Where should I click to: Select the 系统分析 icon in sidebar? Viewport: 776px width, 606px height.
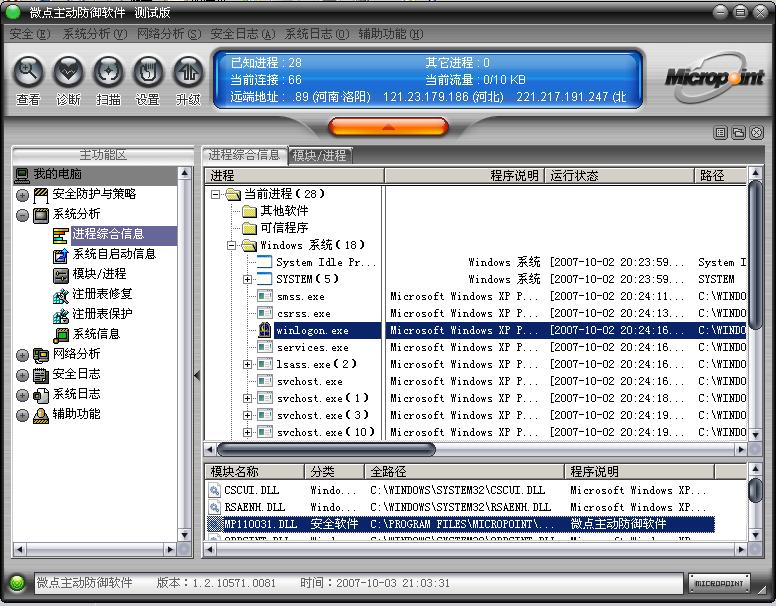point(41,215)
